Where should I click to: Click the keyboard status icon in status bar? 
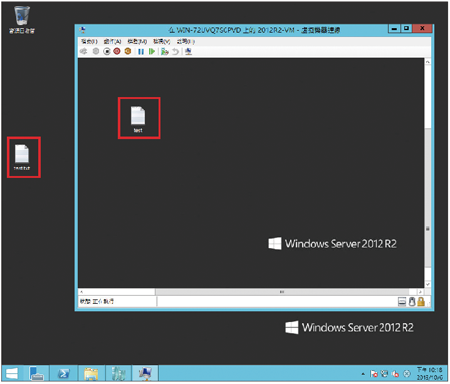402,302
